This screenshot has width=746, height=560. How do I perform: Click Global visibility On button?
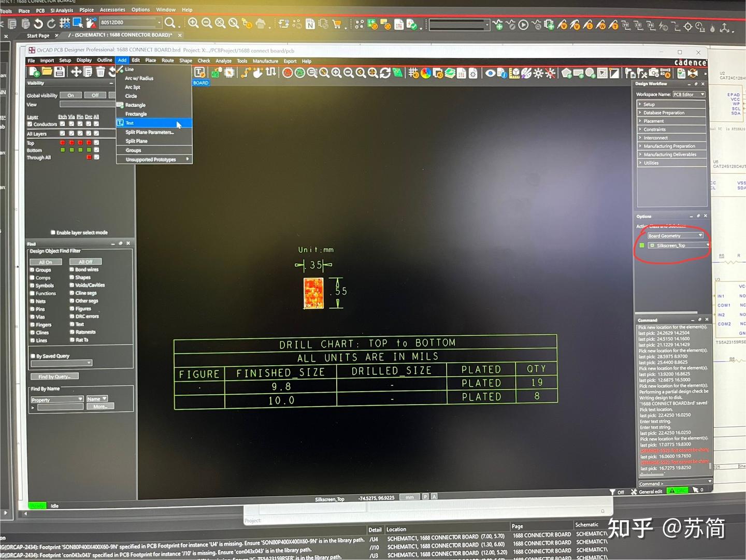(71, 95)
